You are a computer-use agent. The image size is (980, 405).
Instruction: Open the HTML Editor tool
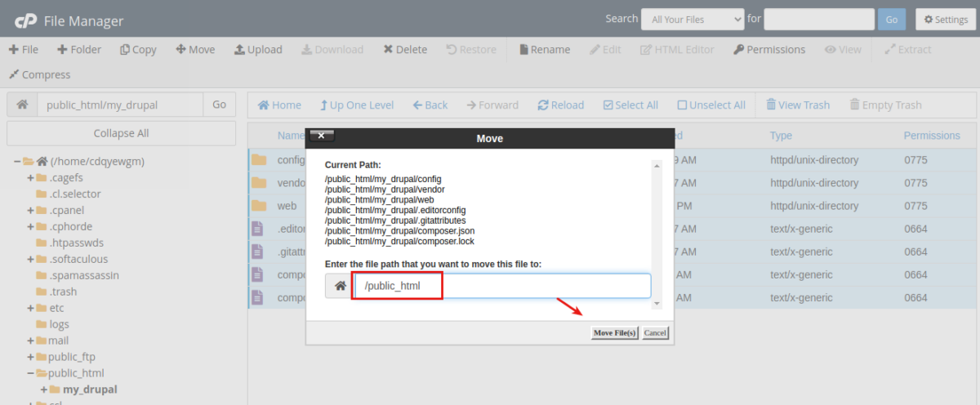click(677, 49)
